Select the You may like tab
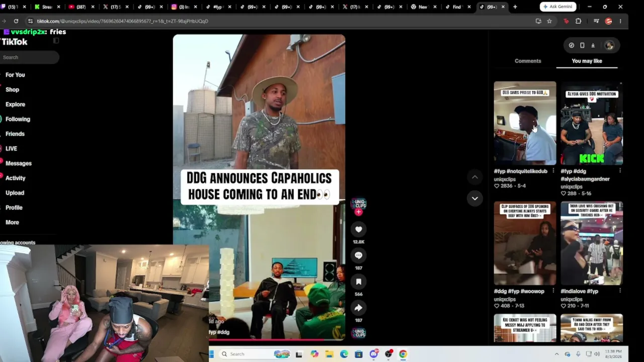This screenshot has height=362, width=644. (x=587, y=61)
